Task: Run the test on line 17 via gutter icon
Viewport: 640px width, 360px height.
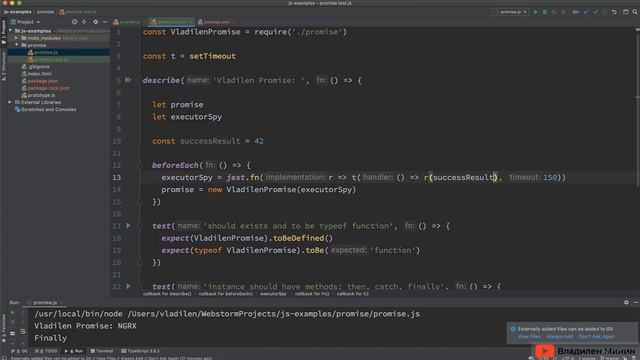Action: pyautogui.click(x=128, y=226)
